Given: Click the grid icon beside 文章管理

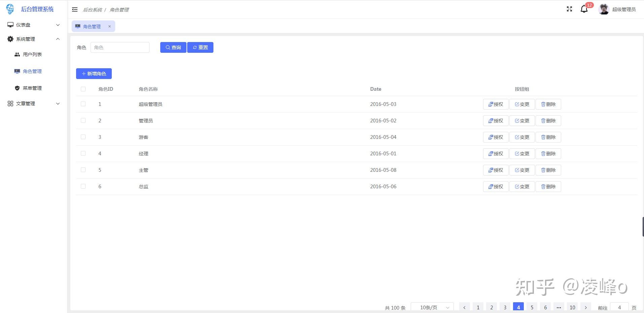Looking at the screenshot, I should pyautogui.click(x=10, y=104).
